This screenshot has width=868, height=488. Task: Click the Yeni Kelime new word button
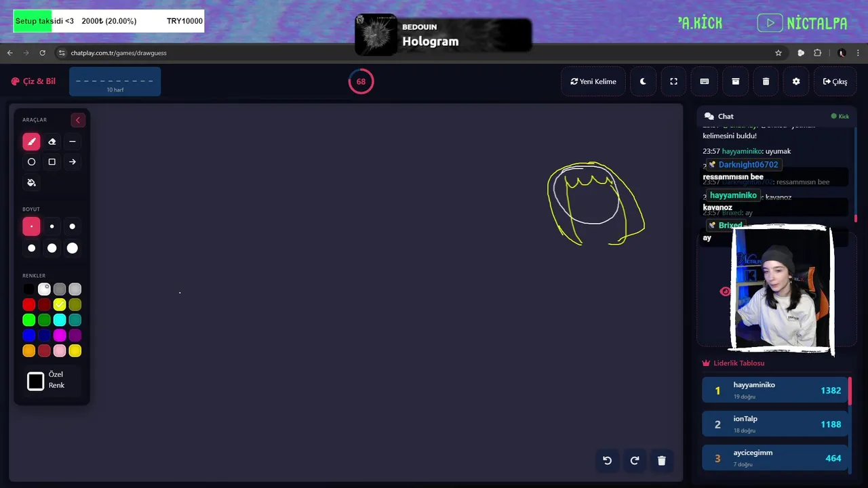tap(593, 81)
